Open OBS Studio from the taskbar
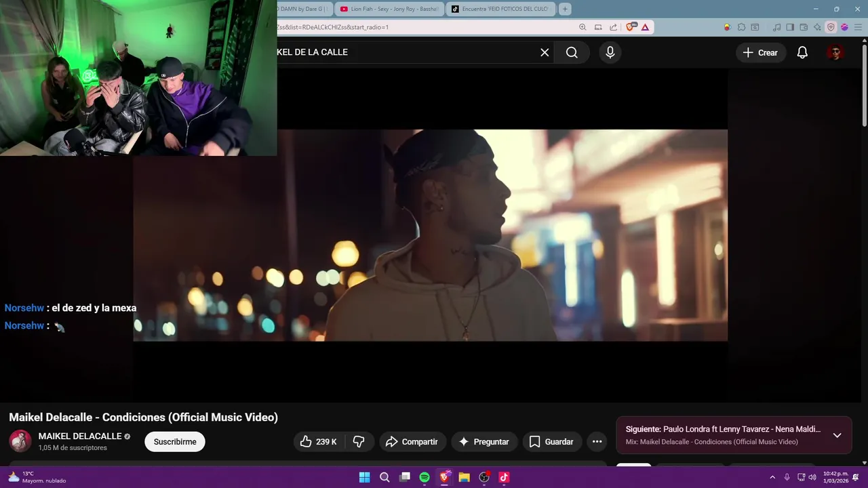The image size is (868, 488). [484, 477]
